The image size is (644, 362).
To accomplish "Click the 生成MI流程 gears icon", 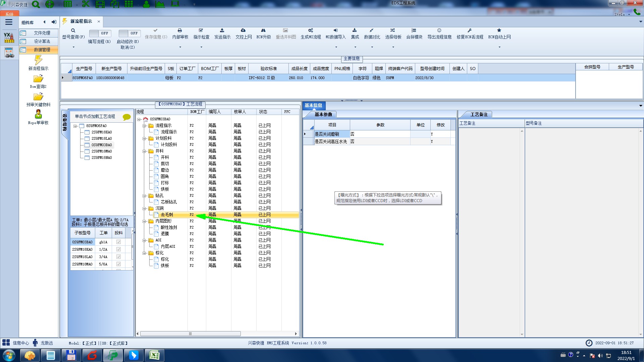I will (x=311, y=31).
